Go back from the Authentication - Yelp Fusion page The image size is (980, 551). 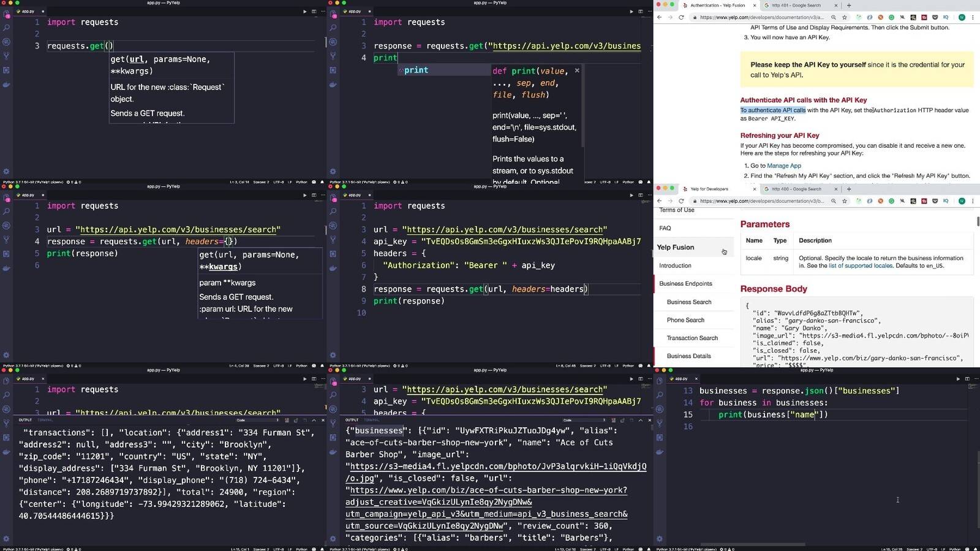pyautogui.click(x=660, y=17)
